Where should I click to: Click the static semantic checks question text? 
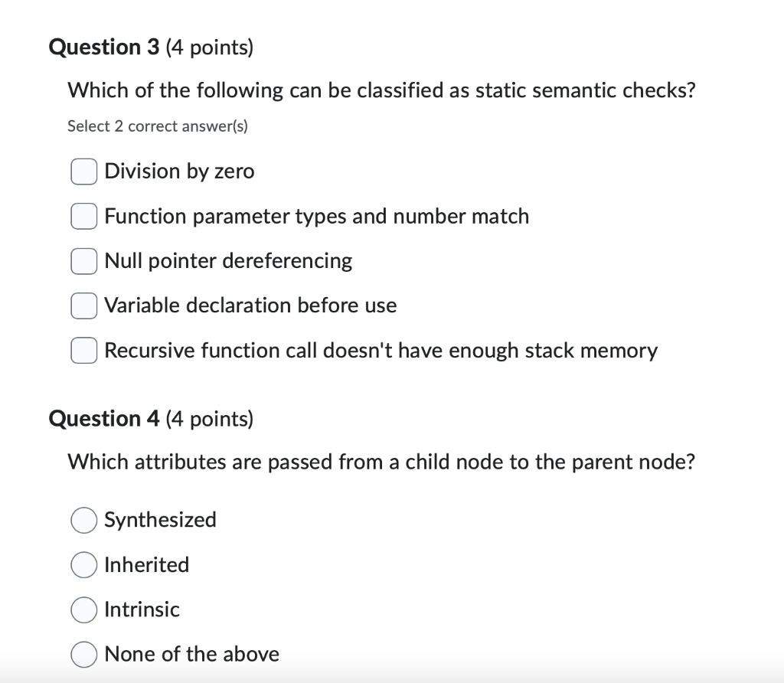(381, 90)
